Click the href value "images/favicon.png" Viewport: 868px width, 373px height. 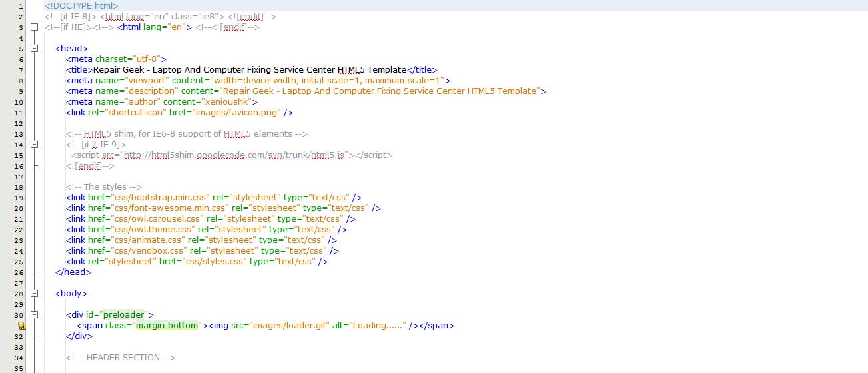pos(235,113)
